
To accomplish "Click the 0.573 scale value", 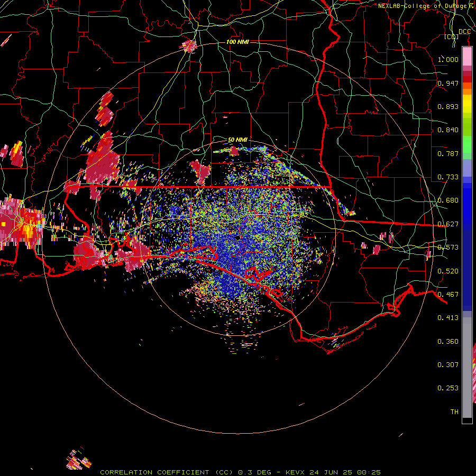I will (x=448, y=248).
